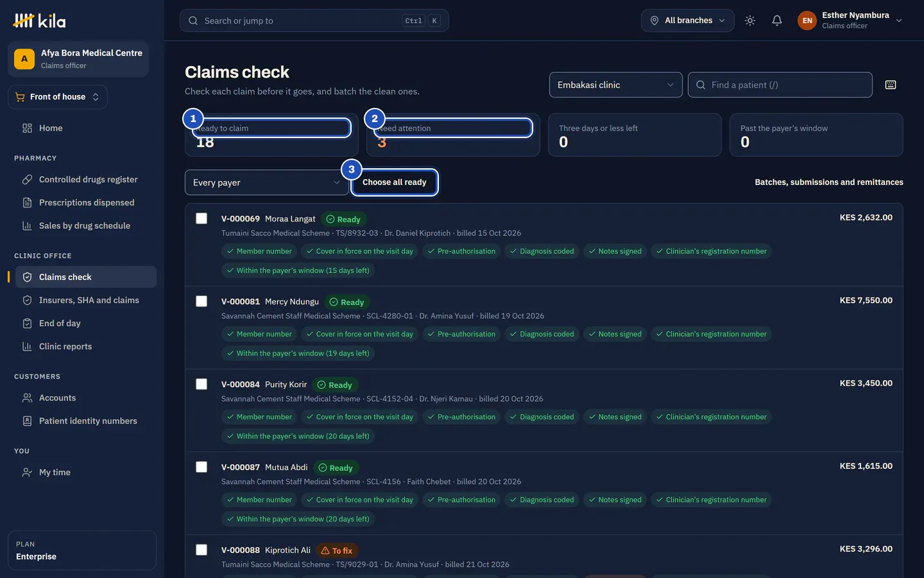Image resolution: width=924 pixels, height=578 pixels.
Task: Open notifications bell
Action: click(777, 21)
